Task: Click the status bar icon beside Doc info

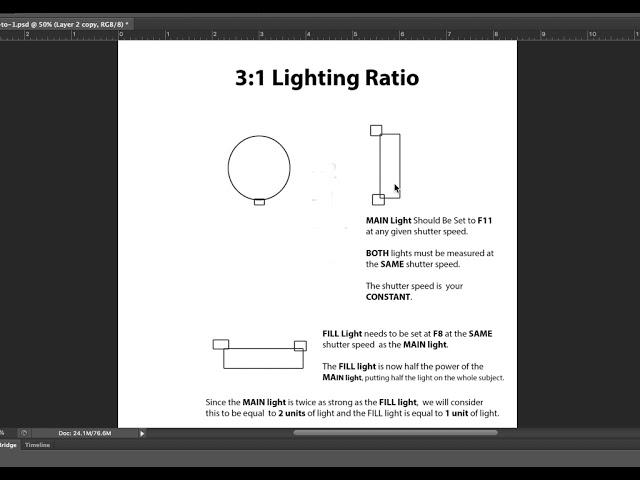Action: 24,433
